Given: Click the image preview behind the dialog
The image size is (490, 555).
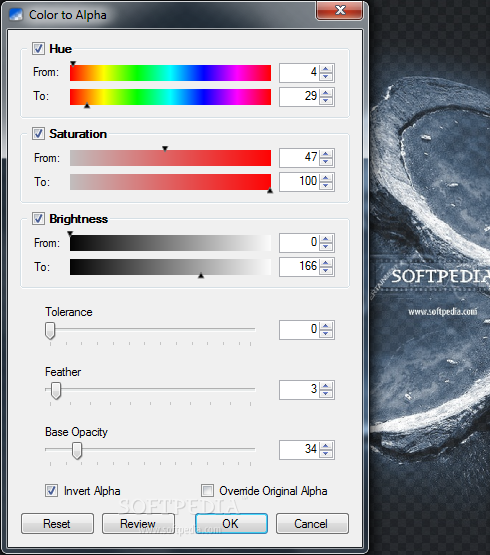Looking at the screenshot, I should point(430,278).
